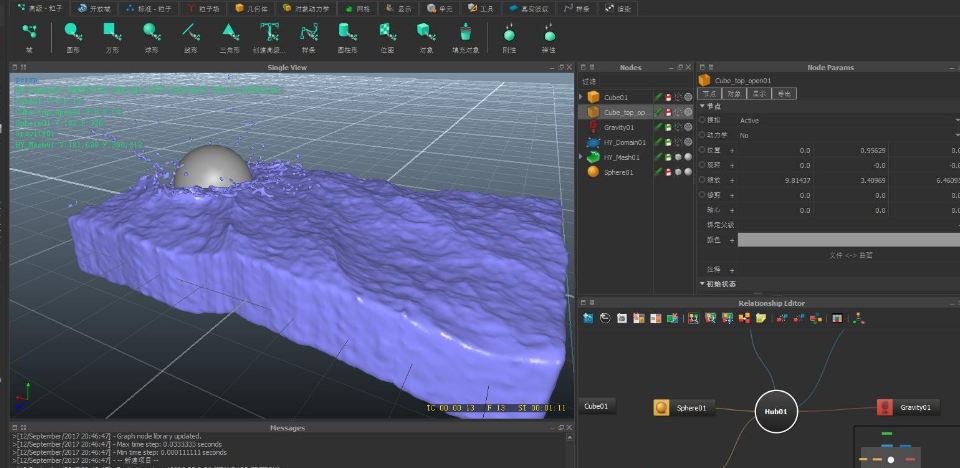Click the Hub01 node circle
This screenshot has height=468, width=960.
coord(776,411)
